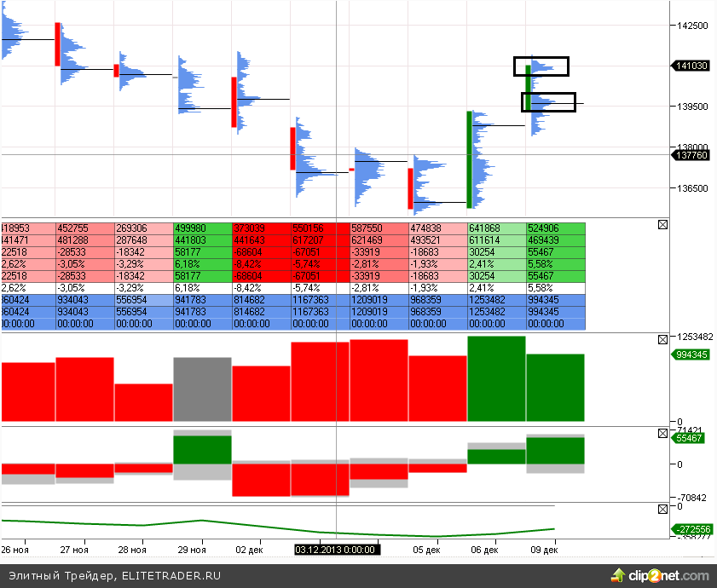The height and width of the screenshot is (588, 717).
Task: Click table cell 481288
Action: point(85,240)
